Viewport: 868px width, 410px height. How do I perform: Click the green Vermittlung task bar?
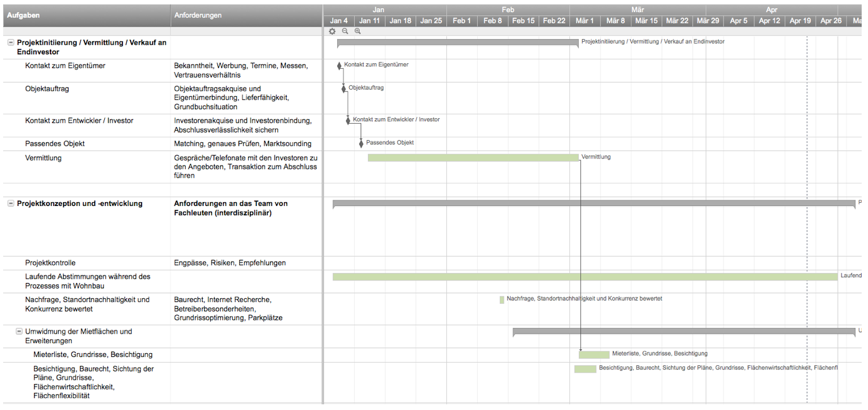click(x=473, y=157)
